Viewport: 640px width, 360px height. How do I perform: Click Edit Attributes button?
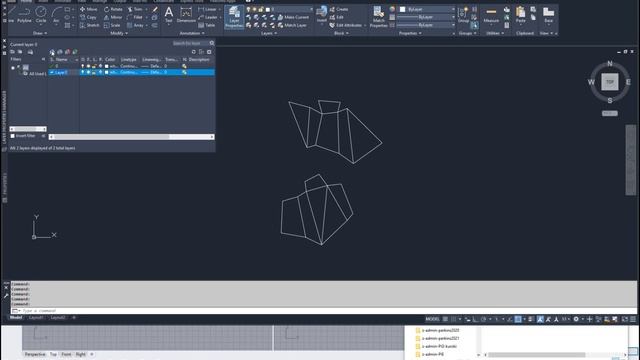coord(346,25)
